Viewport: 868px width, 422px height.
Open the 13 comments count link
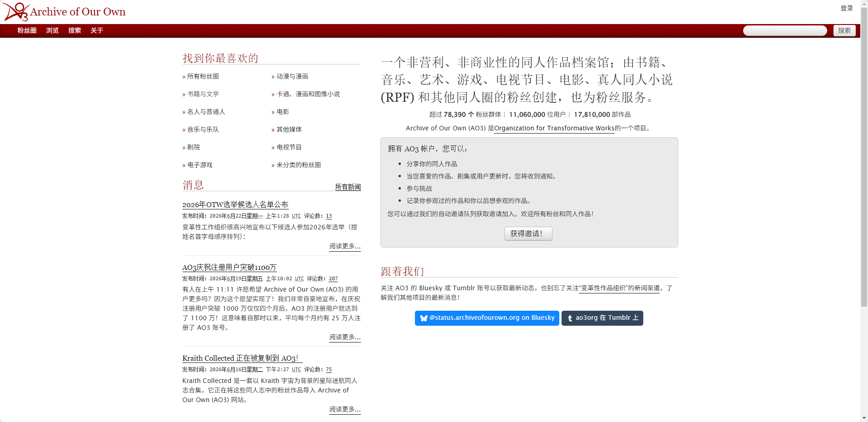click(x=329, y=216)
